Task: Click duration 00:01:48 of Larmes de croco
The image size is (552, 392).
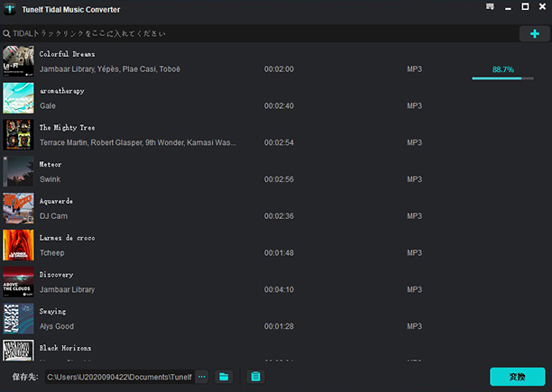Action: [x=279, y=253]
